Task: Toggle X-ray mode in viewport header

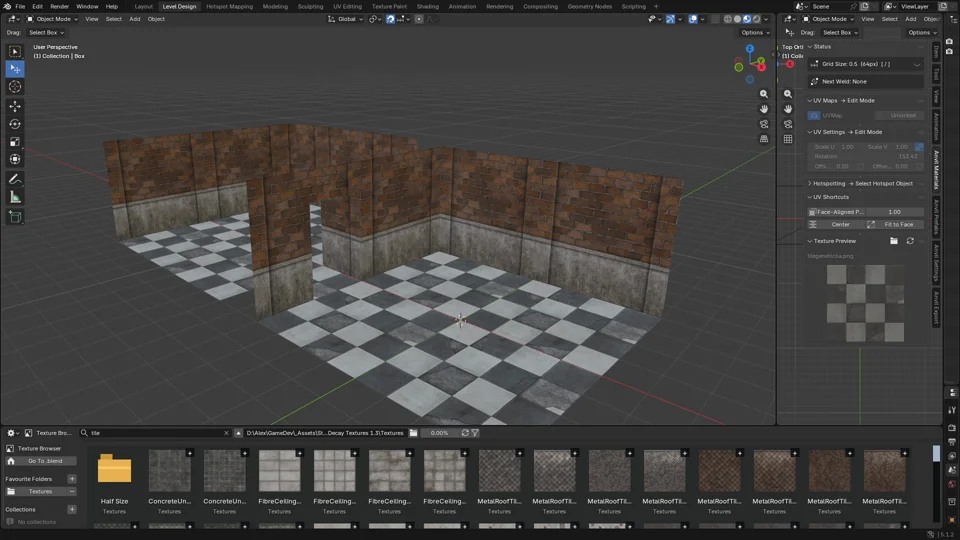Action: pyautogui.click(x=714, y=19)
